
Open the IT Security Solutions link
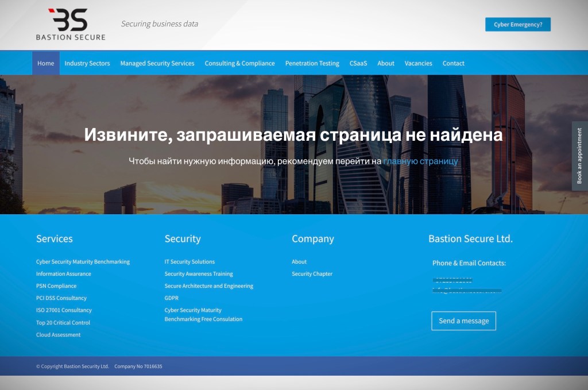[x=189, y=262]
